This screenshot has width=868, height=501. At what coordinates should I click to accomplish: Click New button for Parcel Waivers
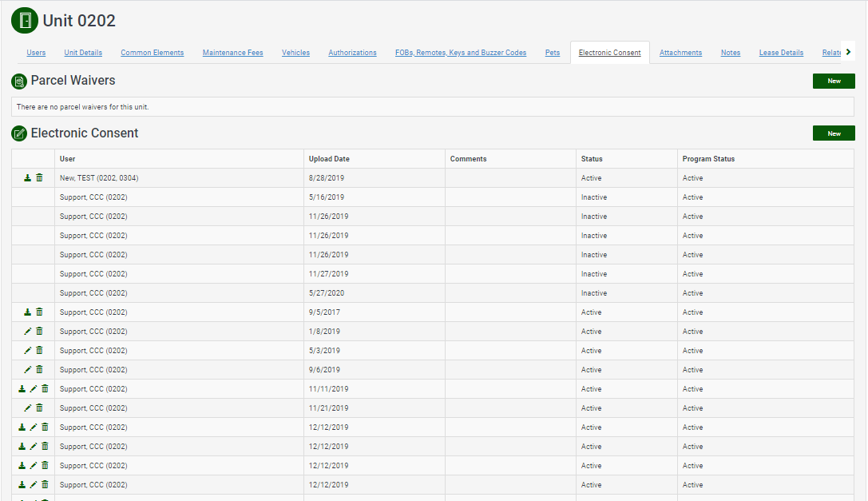point(834,81)
